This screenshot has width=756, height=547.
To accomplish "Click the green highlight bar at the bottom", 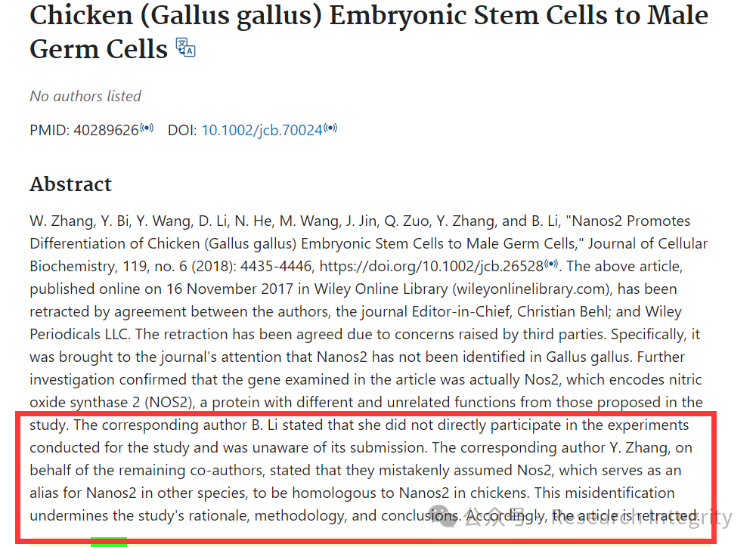I will pyautogui.click(x=109, y=542).
